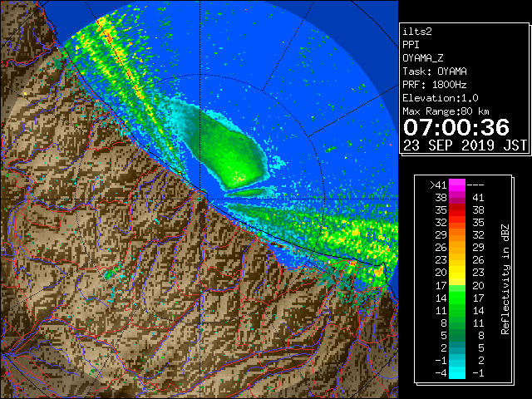Click the green '11' legend color swatch
The image size is (532, 399).
[457, 310]
